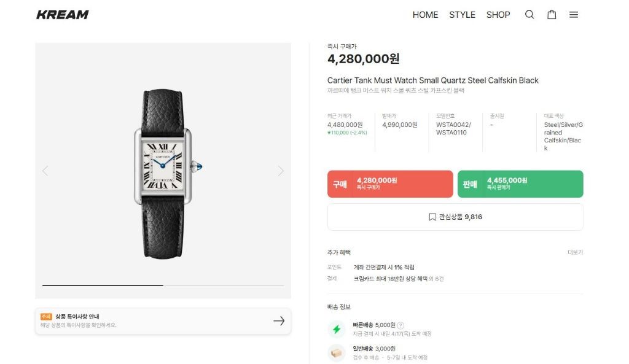Click the image carousel progress bar
Viewport: 629px width, 364px height.
coord(163,285)
